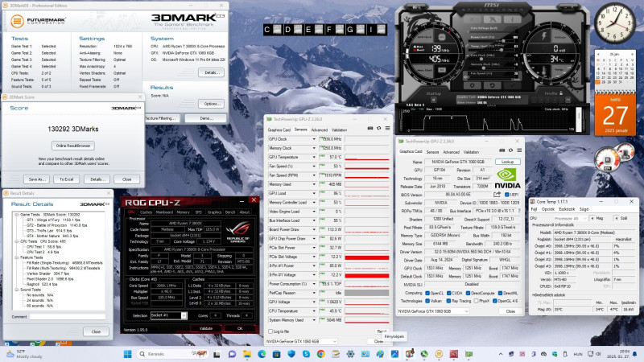Click the Options button in 3DMark03
Image resolution: width=644 pixels, height=362 pixels.
[211, 104]
